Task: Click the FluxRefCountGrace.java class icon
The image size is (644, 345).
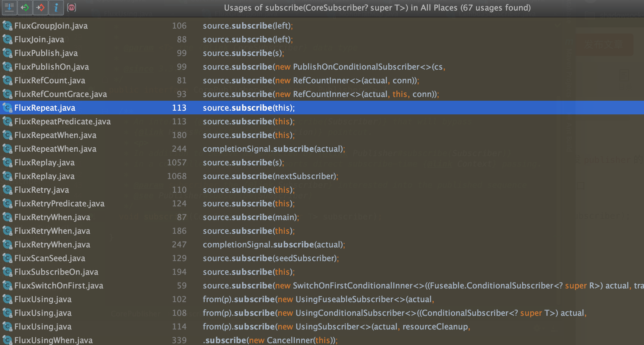Action: [x=7, y=94]
